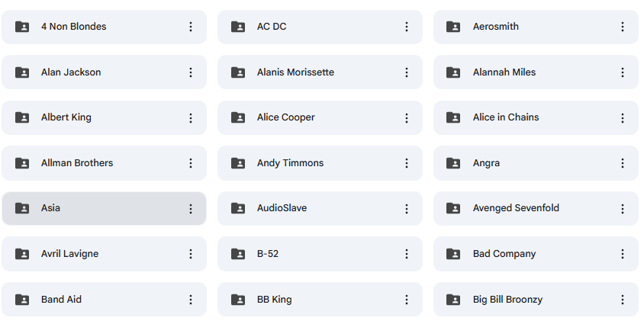Select the Avril Lavigne folder name

coord(70,254)
